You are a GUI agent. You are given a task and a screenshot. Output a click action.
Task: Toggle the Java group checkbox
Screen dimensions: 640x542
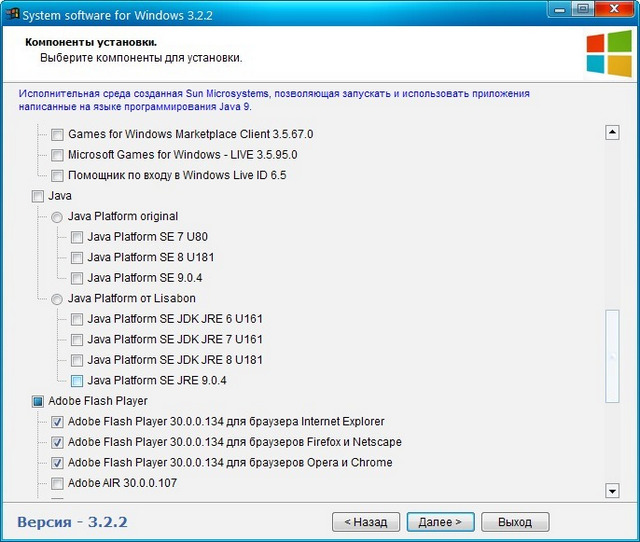tap(38, 196)
